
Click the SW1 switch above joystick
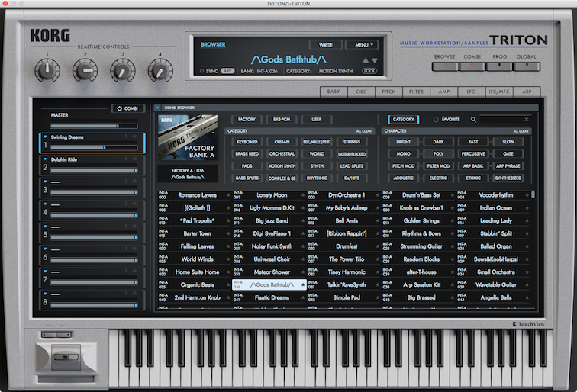pos(49,335)
